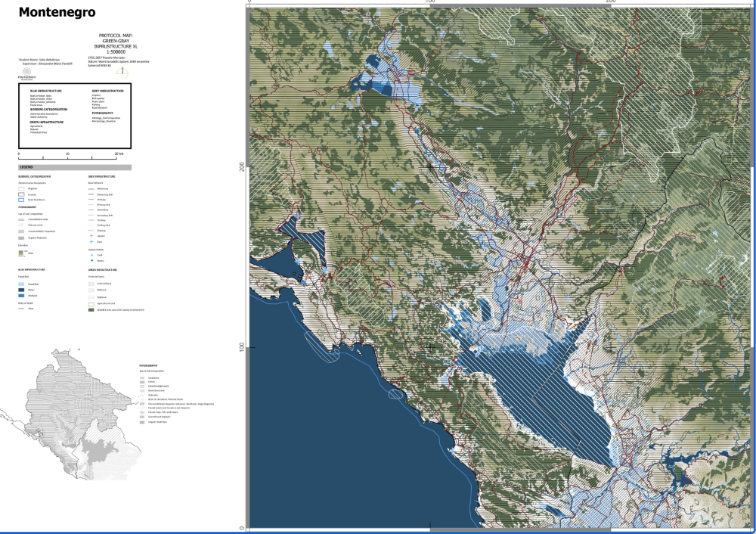This screenshot has width=756, height=534.
Task: Click the Country boundary legend box
Action: point(22,194)
